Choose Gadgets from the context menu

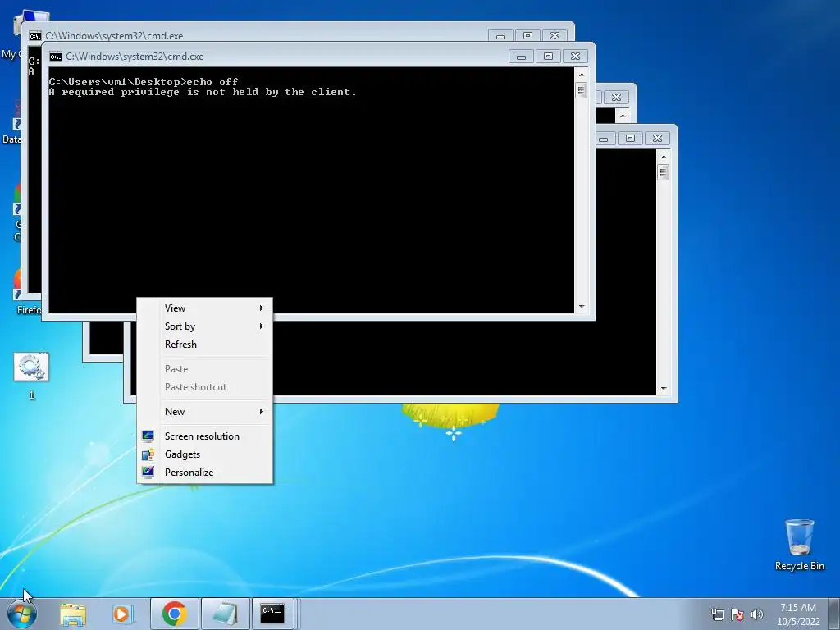[x=204, y=454]
